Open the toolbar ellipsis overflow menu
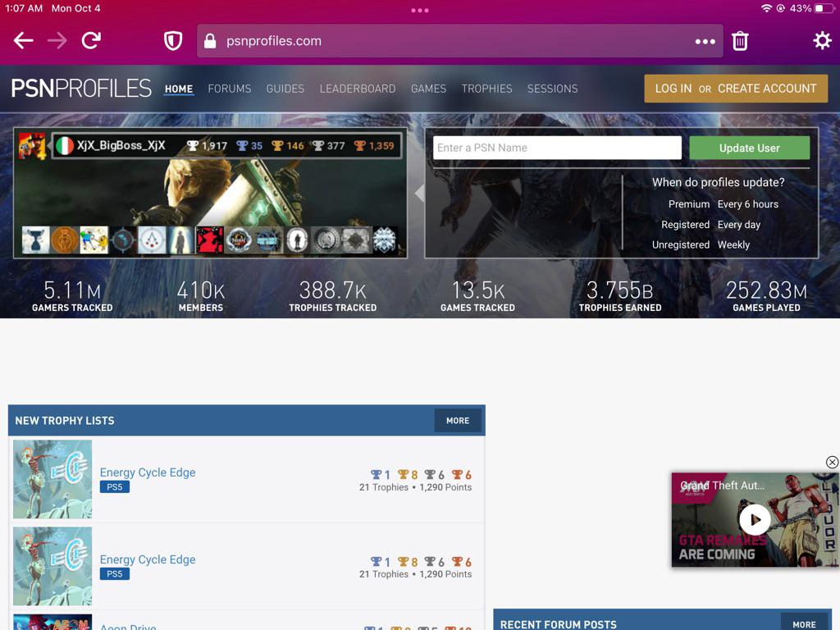The width and height of the screenshot is (840, 630). pos(704,40)
